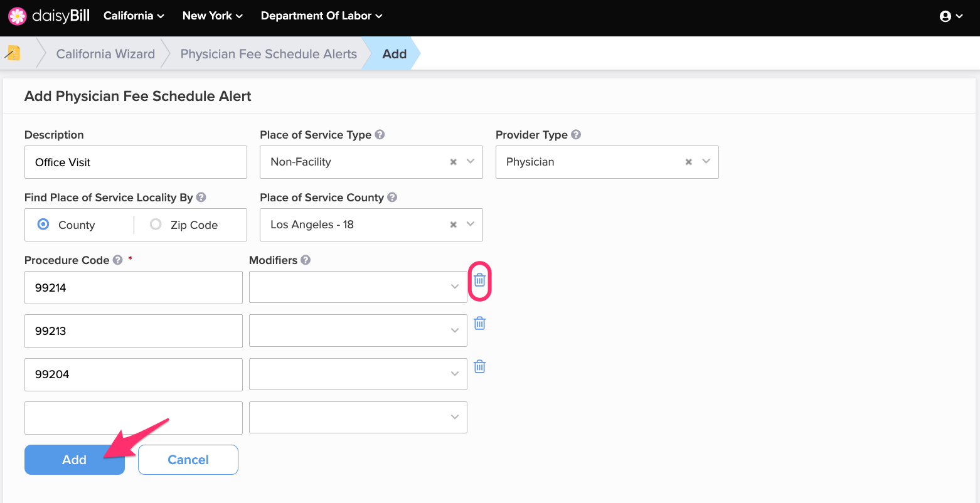Screen dimensions: 980x503
Task: Click the procedure code field with 99214
Action: (134, 287)
